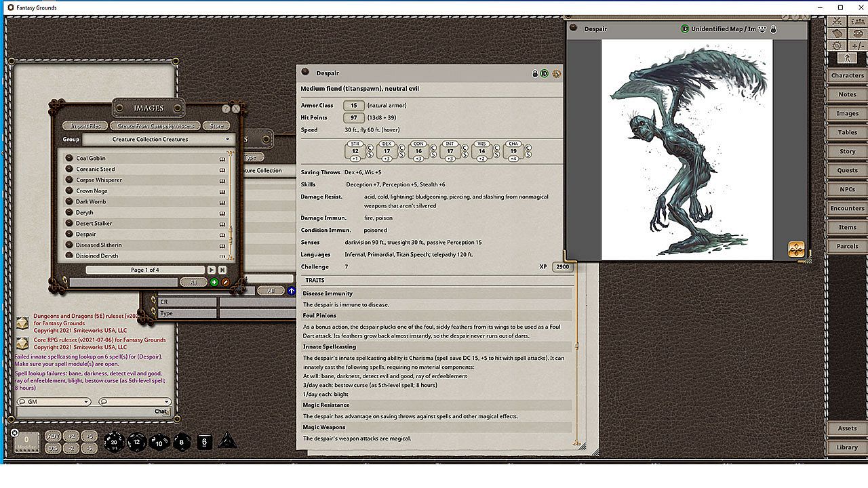This screenshot has height=488, width=868.
Task: Click the d8 die
Action: click(182, 442)
